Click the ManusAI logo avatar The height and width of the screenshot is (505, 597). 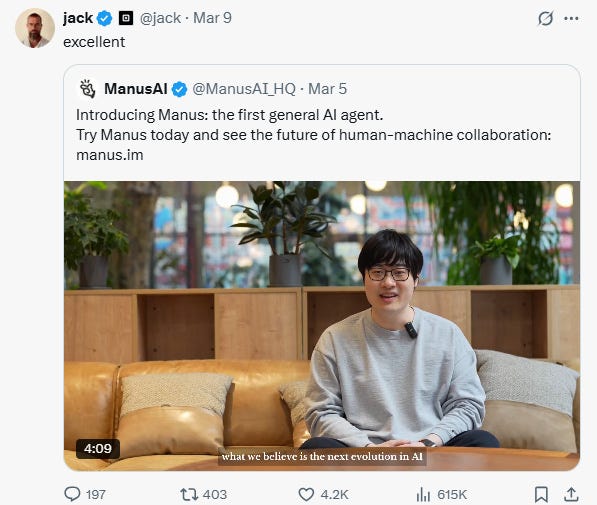point(88,89)
